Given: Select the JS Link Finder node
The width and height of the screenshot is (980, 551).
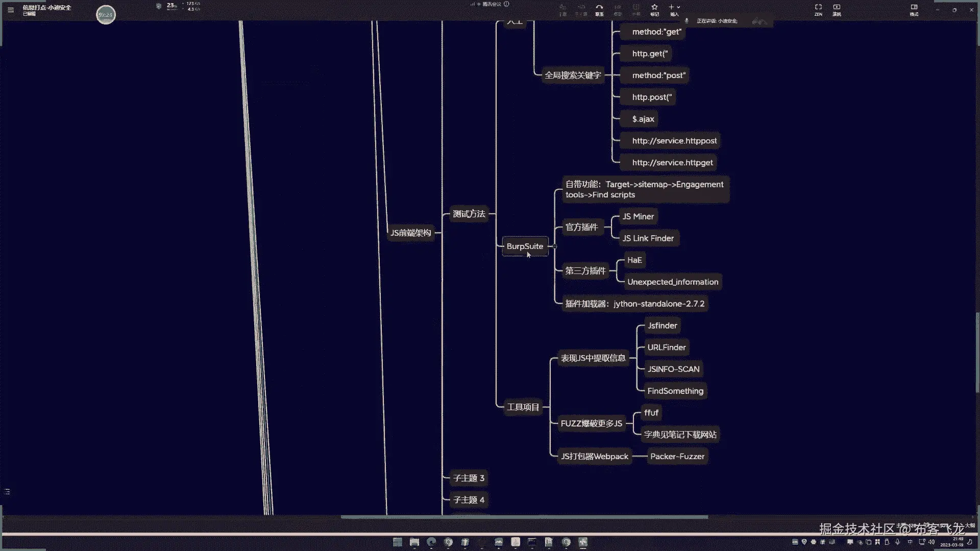Looking at the screenshot, I should tap(648, 238).
